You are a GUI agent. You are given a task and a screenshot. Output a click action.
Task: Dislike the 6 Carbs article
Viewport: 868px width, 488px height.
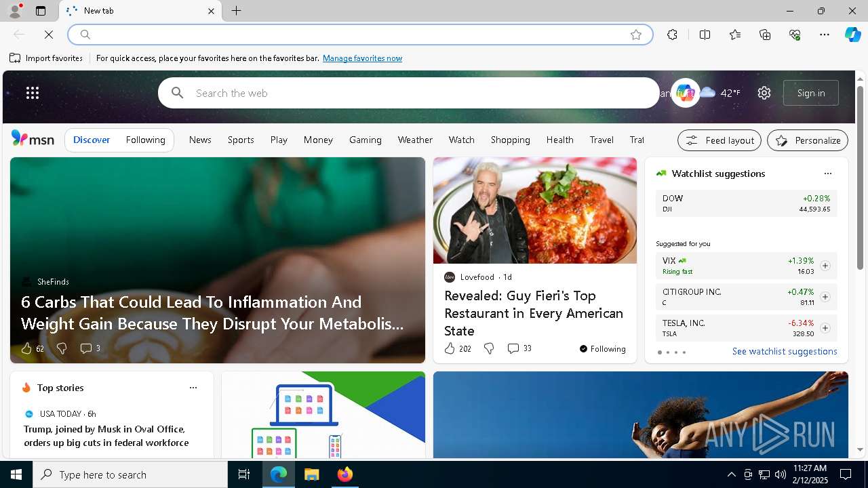coord(62,348)
